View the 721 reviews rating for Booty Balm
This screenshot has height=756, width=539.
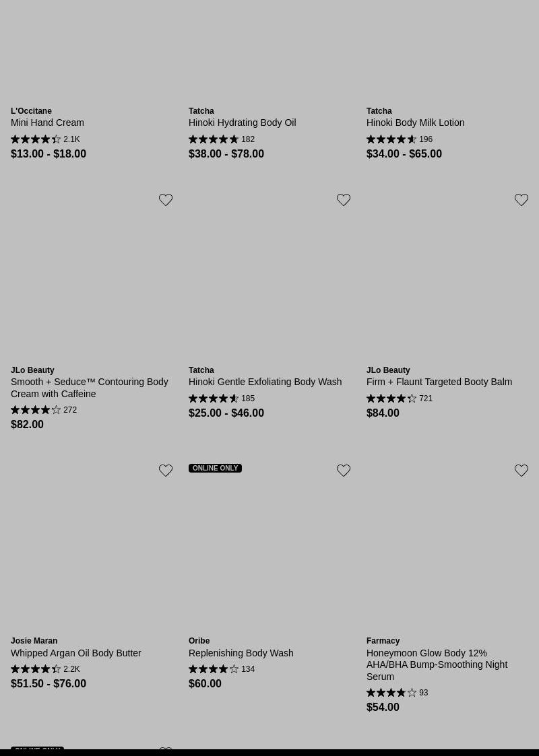tap(400, 399)
